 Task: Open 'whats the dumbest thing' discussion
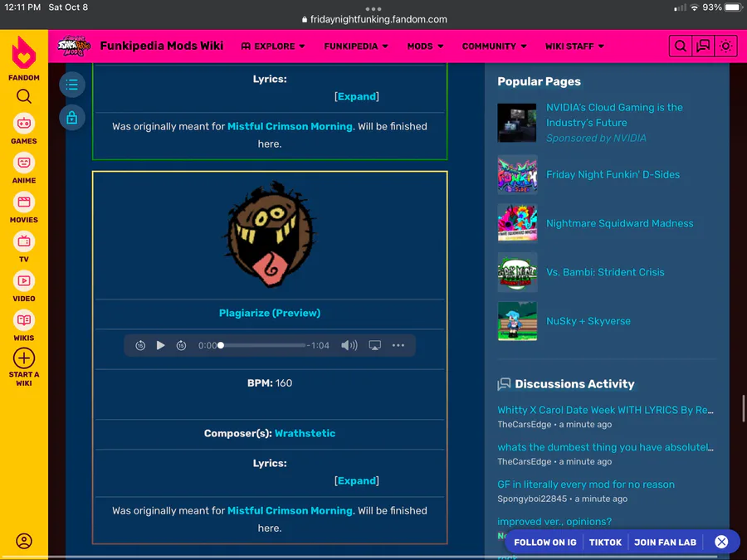coord(606,447)
